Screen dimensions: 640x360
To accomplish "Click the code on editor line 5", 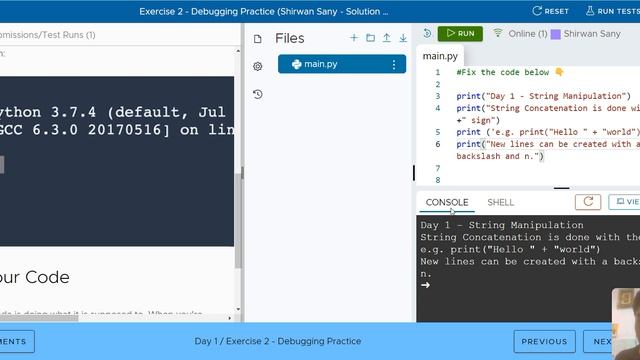I will (x=548, y=132).
